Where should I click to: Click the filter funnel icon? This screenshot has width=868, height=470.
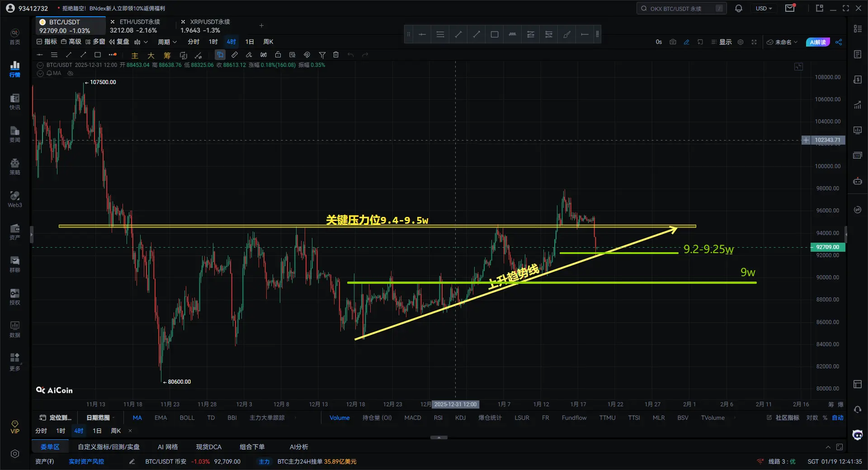(322, 55)
